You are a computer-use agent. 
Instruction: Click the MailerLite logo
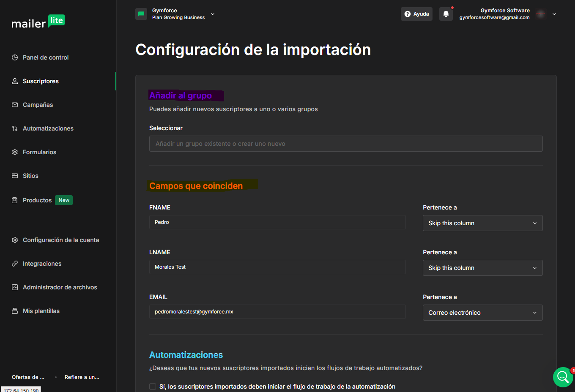[x=38, y=22]
